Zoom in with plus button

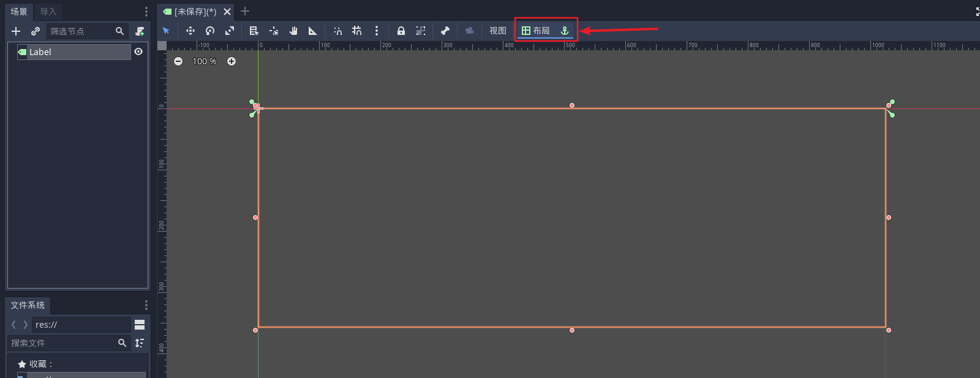pyautogui.click(x=232, y=61)
